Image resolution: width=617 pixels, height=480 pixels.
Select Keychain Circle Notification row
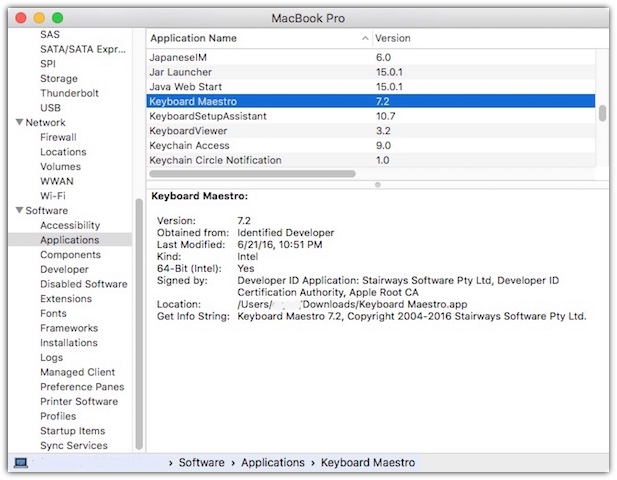pyautogui.click(x=371, y=160)
